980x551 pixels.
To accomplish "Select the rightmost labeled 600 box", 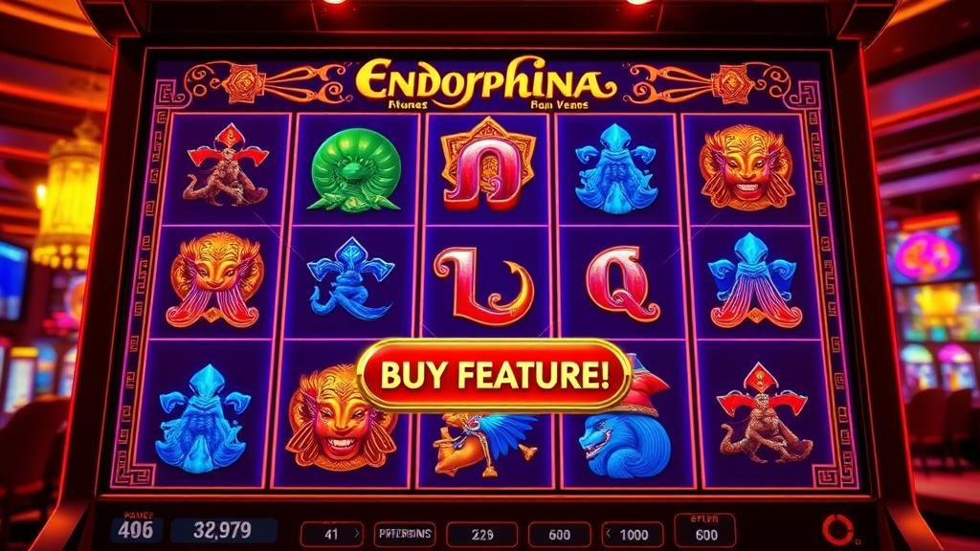I will tap(706, 531).
